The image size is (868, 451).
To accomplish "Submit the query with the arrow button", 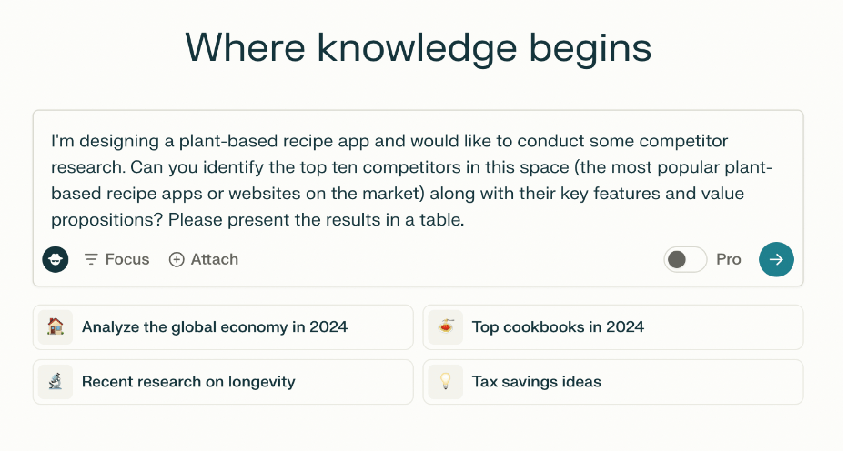I will click(x=776, y=259).
